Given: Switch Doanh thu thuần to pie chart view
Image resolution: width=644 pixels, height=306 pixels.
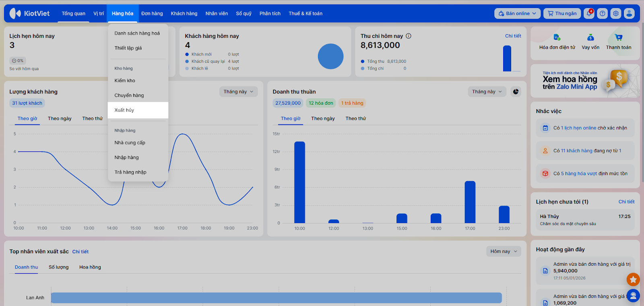Looking at the screenshot, I should click(516, 92).
